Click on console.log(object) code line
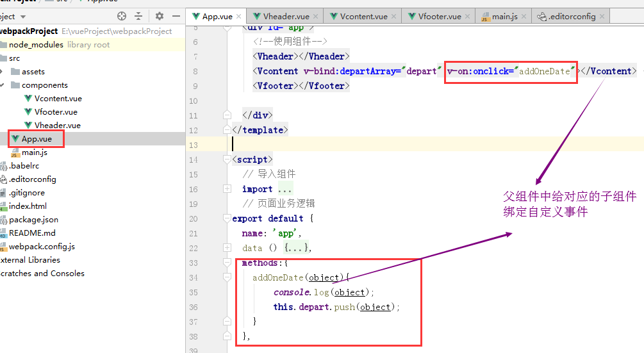 click(x=324, y=292)
